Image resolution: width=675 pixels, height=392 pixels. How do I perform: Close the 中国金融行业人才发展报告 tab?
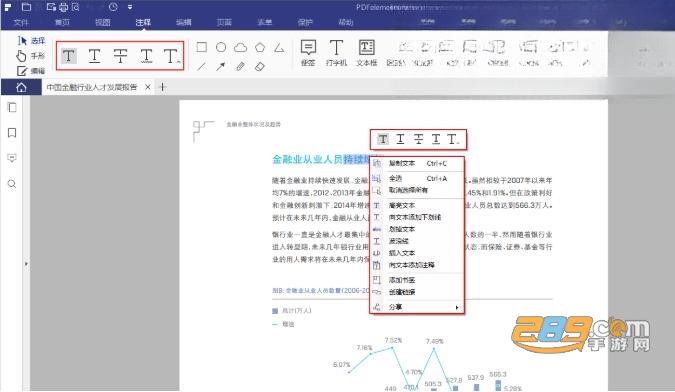point(148,87)
